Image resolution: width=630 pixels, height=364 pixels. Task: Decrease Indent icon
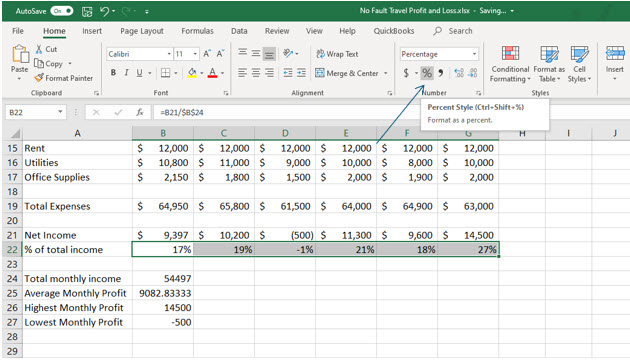(x=288, y=73)
